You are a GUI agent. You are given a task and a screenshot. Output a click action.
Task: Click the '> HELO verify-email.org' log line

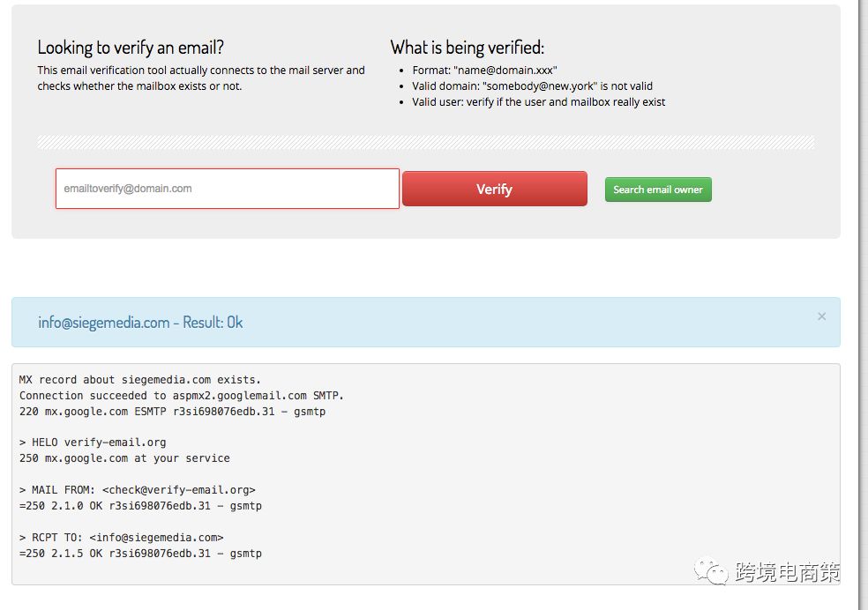click(x=93, y=443)
